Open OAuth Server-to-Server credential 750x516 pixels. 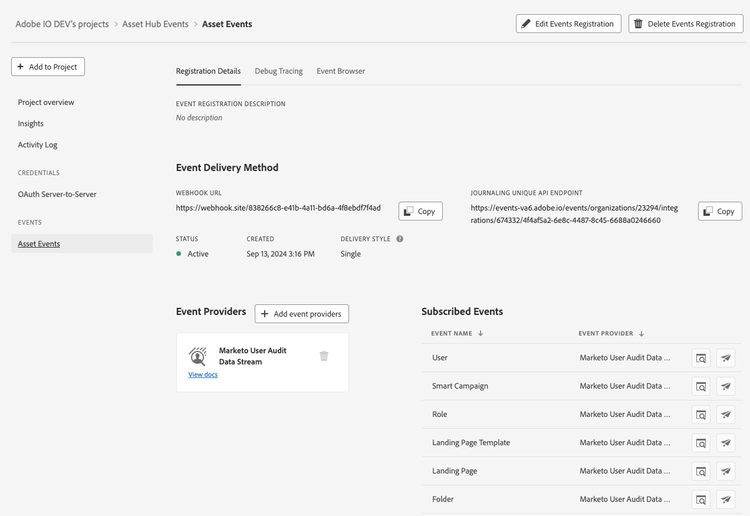57,194
